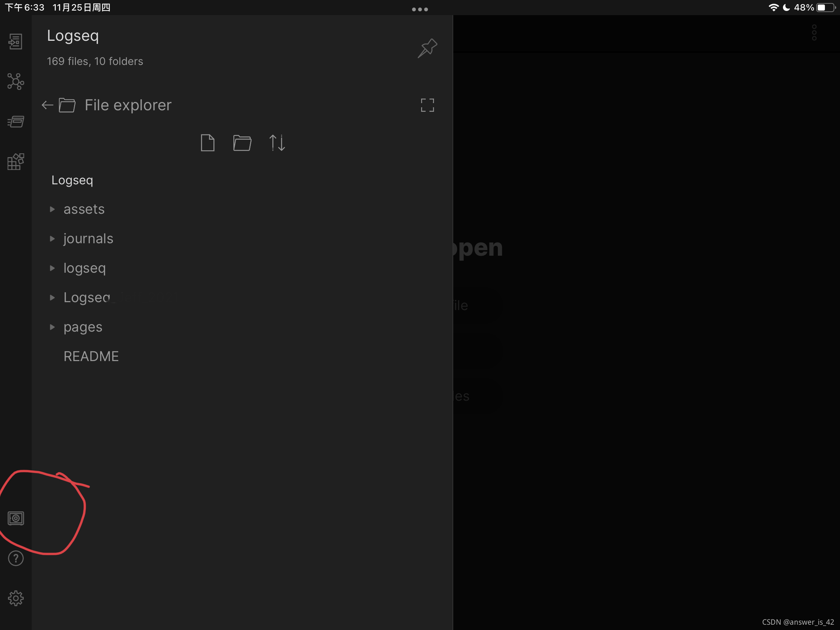Expand the journals folder

tap(88, 238)
